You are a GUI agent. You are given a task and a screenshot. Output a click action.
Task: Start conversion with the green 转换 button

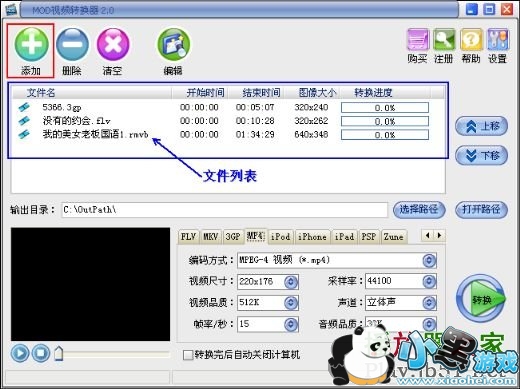point(481,298)
